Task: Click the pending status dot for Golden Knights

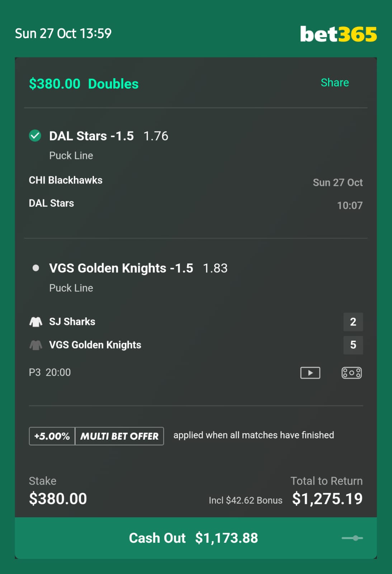Action: pyautogui.click(x=36, y=268)
